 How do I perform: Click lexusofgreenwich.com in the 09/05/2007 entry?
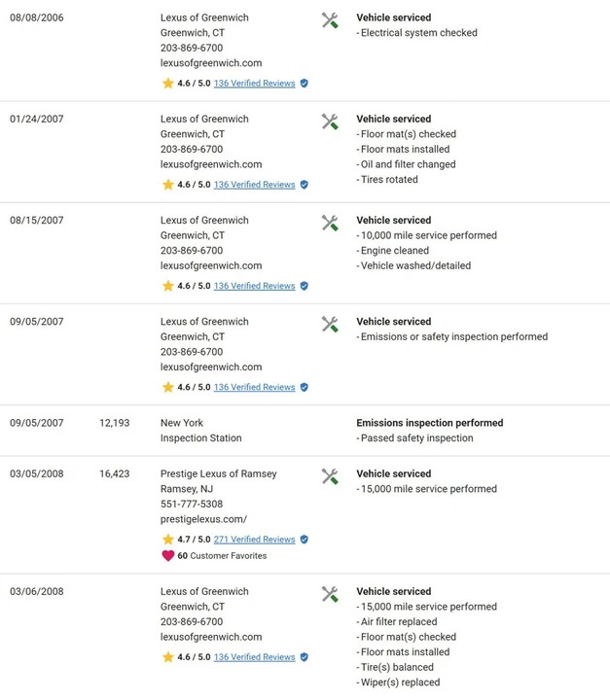[x=211, y=367]
